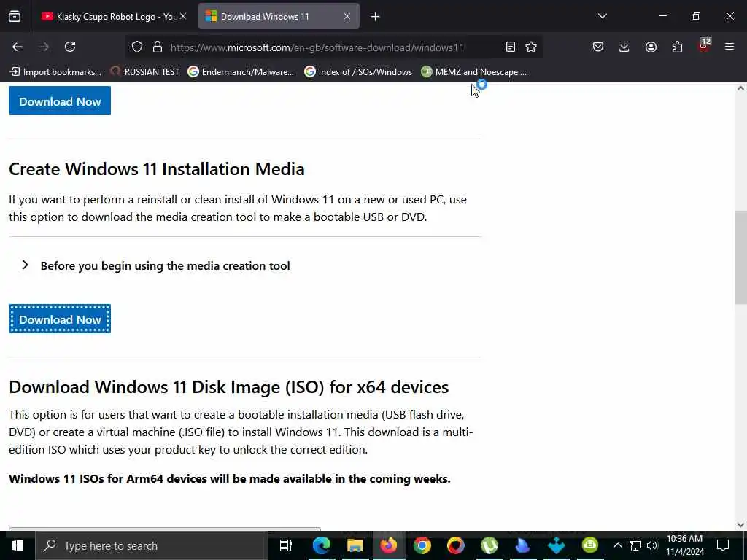Click the taskbar search box
This screenshot has width=747, height=560.
point(152,545)
